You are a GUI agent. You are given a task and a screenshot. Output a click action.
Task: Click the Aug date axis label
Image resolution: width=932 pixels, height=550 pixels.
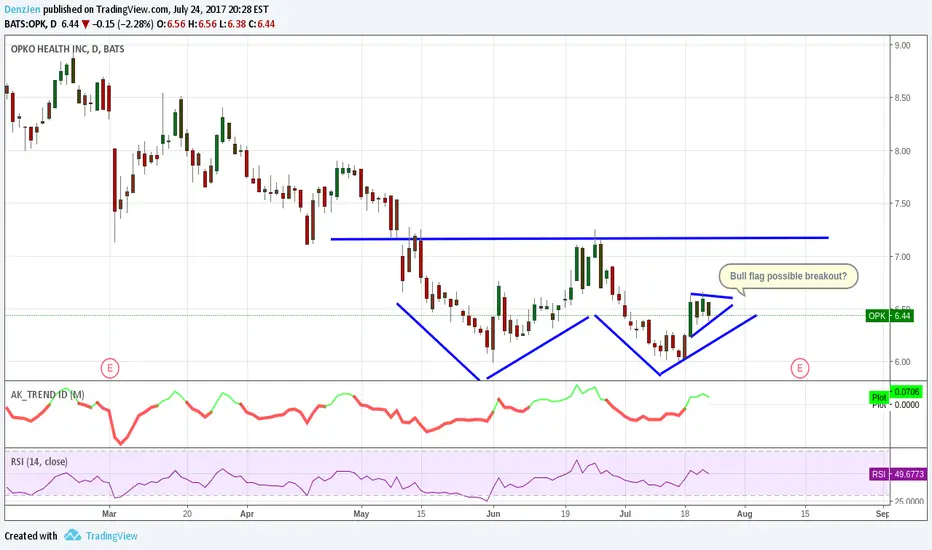click(x=745, y=513)
